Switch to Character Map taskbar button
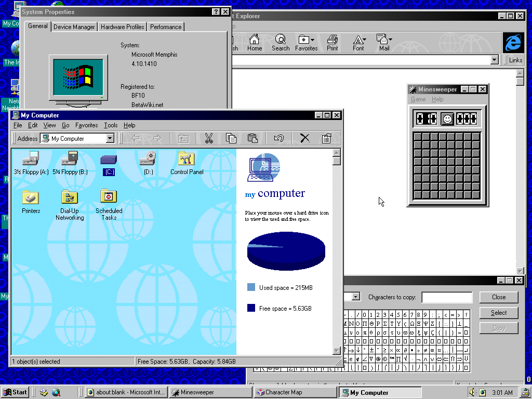Image resolution: width=532 pixels, height=399 pixels. [295, 392]
